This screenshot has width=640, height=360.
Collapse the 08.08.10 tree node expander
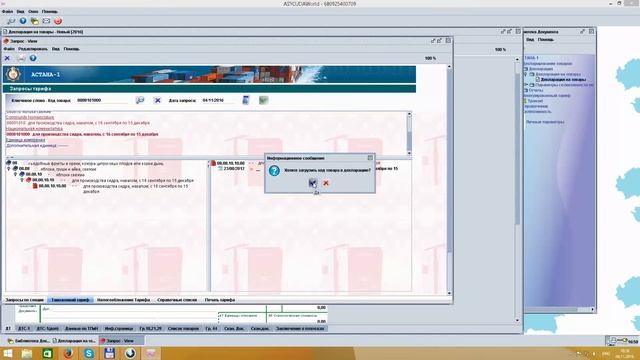click(x=16, y=174)
